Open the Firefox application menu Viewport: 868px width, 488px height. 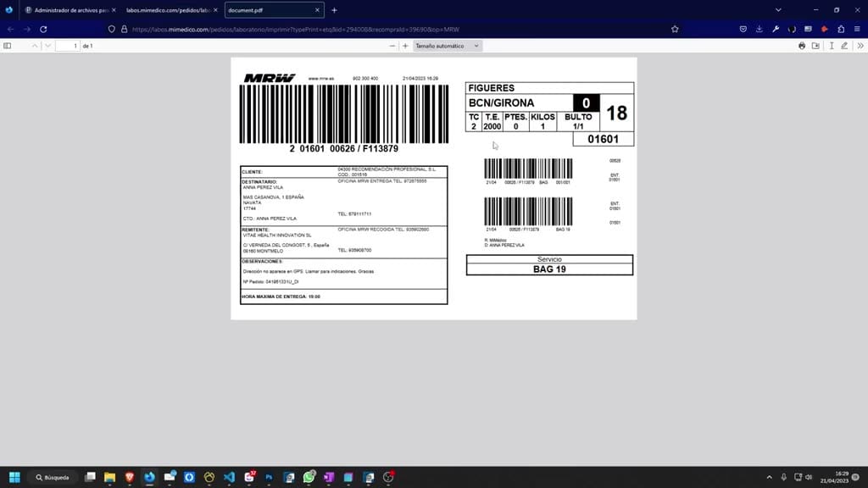[x=857, y=30]
